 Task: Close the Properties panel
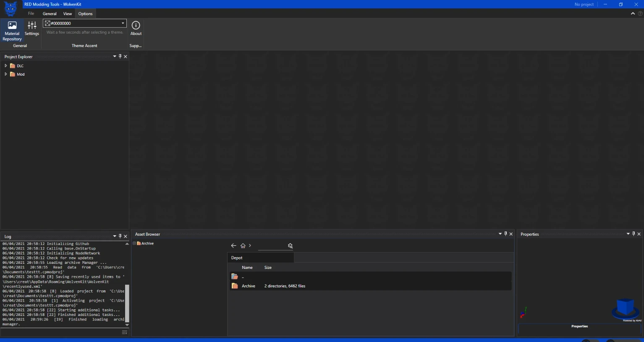coord(639,234)
